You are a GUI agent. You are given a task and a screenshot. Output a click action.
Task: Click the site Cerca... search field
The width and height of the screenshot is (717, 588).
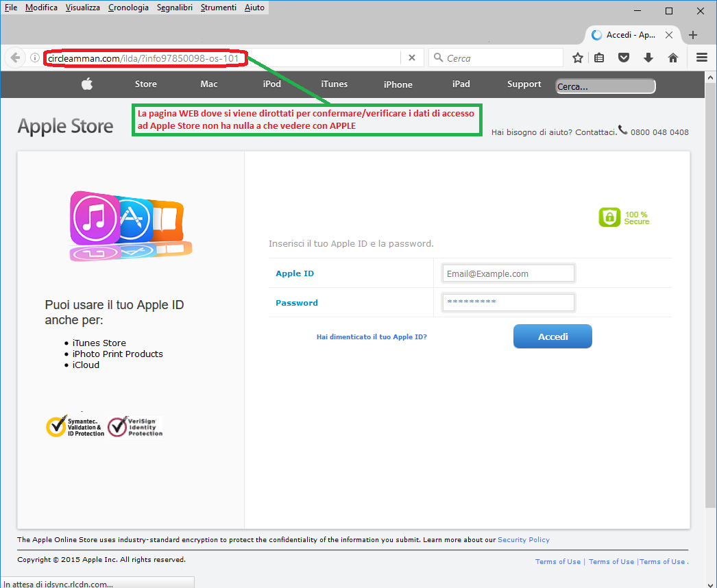(x=605, y=86)
